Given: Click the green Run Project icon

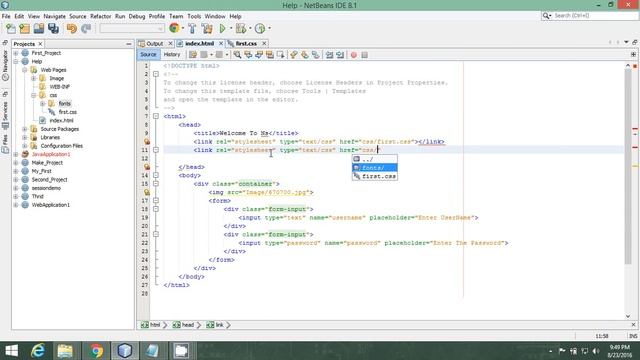Looking at the screenshot, I should [x=222, y=29].
